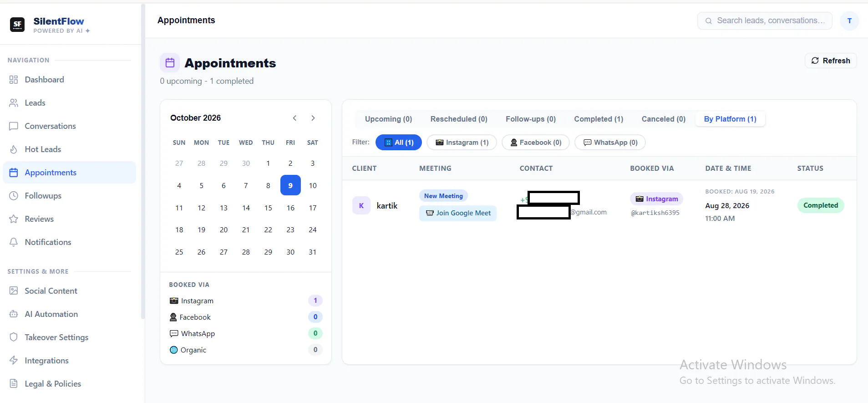Click the Organic row globe icon
The width and height of the screenshot is (868, 403).
tap(173, 350)
